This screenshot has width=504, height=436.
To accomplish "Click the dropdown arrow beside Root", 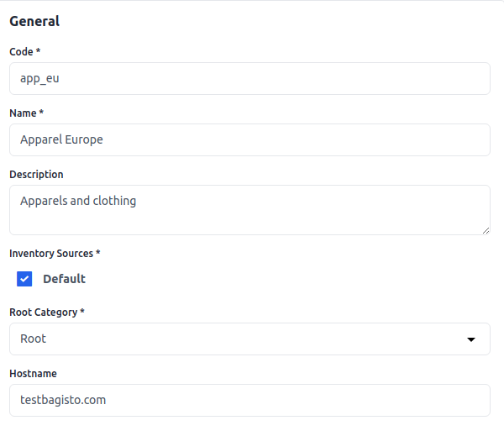I will coord(471,339).
